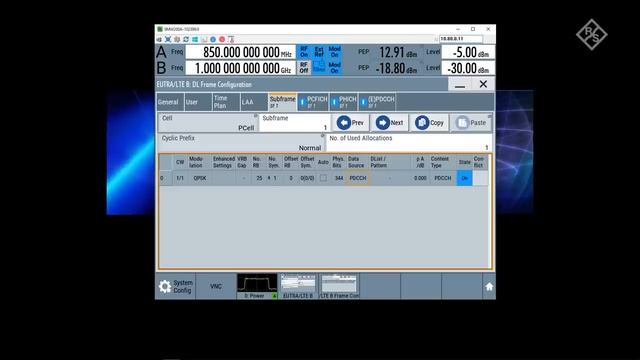
Task: Toggle the State On cell for allocation 0
Action: (x=464, y=178)
